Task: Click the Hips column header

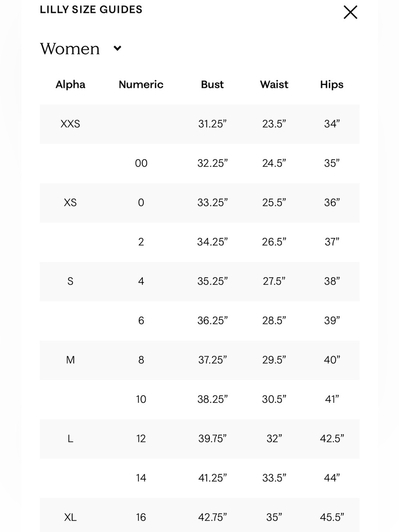Action: click(332, 84)
